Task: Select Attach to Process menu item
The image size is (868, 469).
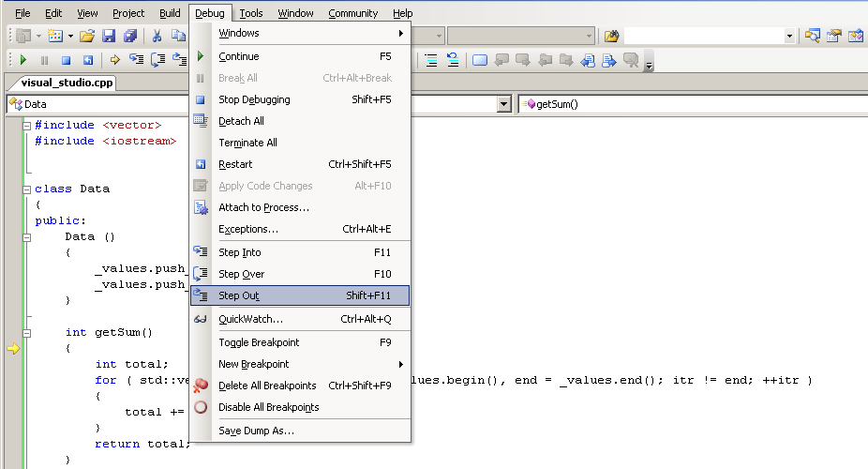Action: pos(300,207)
